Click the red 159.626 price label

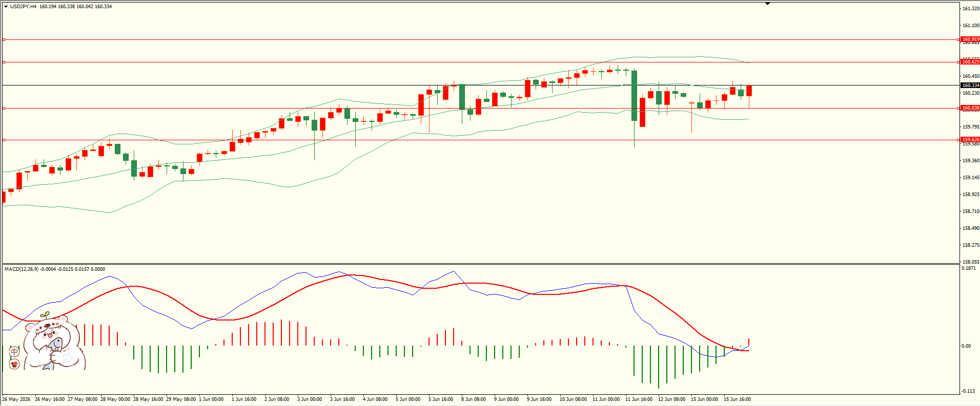tap(970, 140)
